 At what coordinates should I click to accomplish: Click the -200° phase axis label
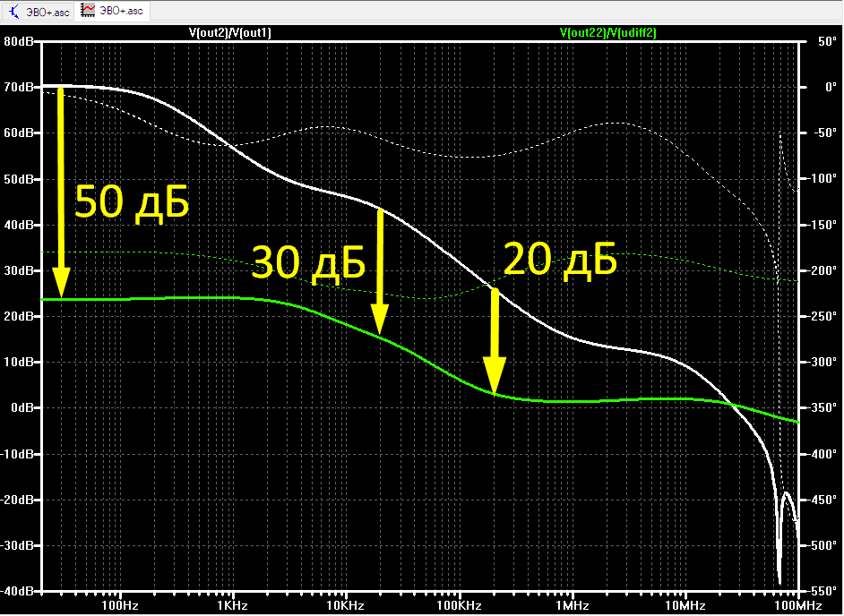tap(822, 270)
